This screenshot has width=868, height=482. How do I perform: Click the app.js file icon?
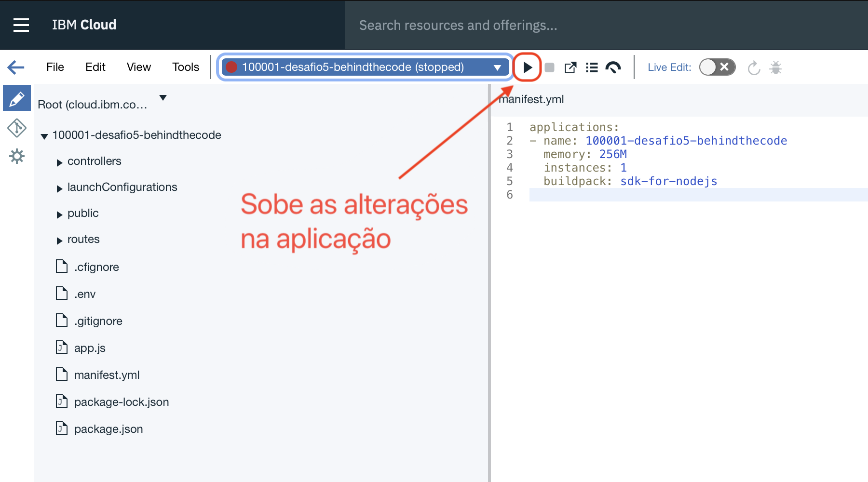pos(62,347)
